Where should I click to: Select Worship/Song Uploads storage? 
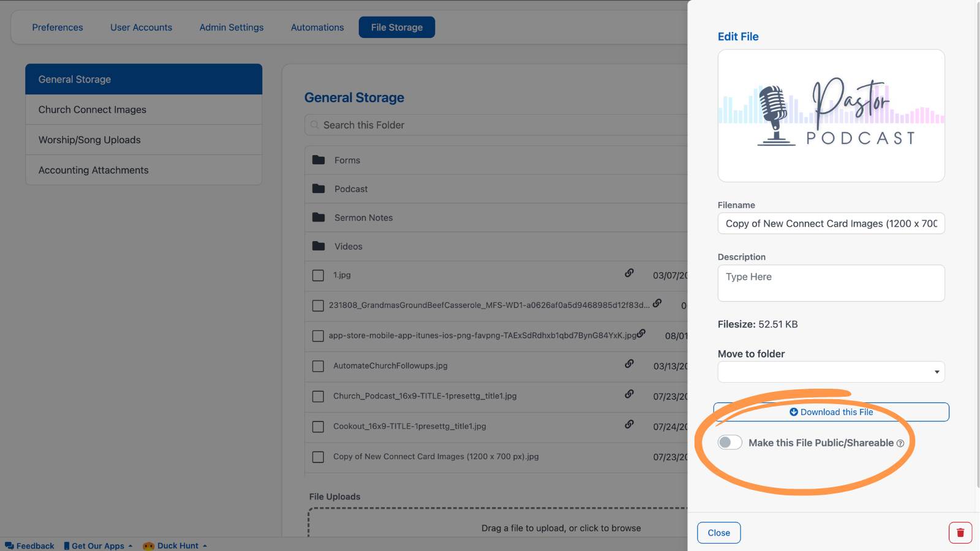pyautogui.click(x=144, y=140)
